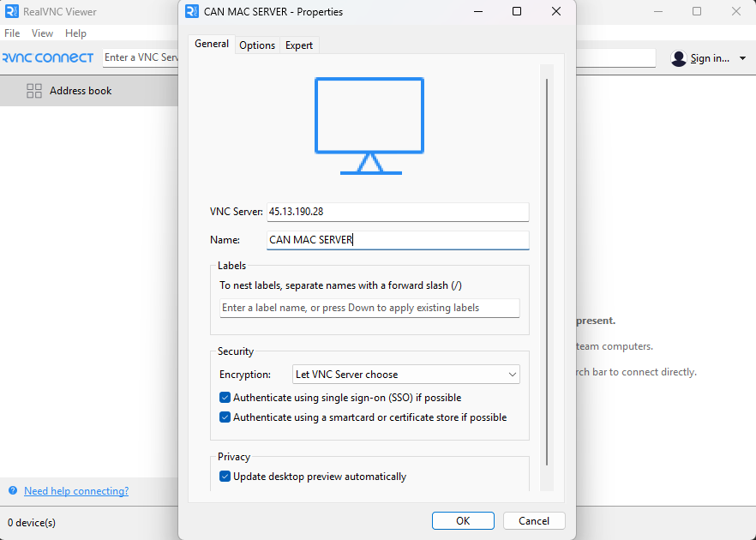Image resolution: width=756 pixels, height=540 pixels.
Task: Click the Name input field
Action: pyautogui.click(x=398, y=240)
